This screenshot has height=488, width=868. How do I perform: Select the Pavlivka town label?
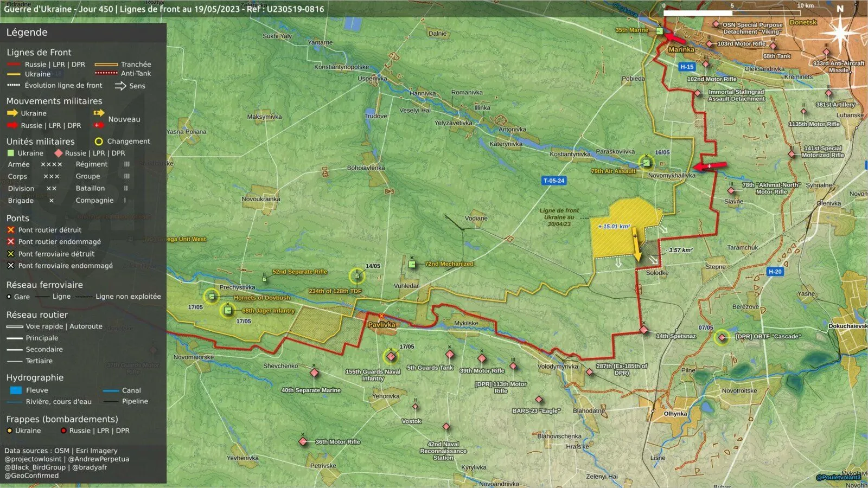pyautogui.click(x=382, y=325)
